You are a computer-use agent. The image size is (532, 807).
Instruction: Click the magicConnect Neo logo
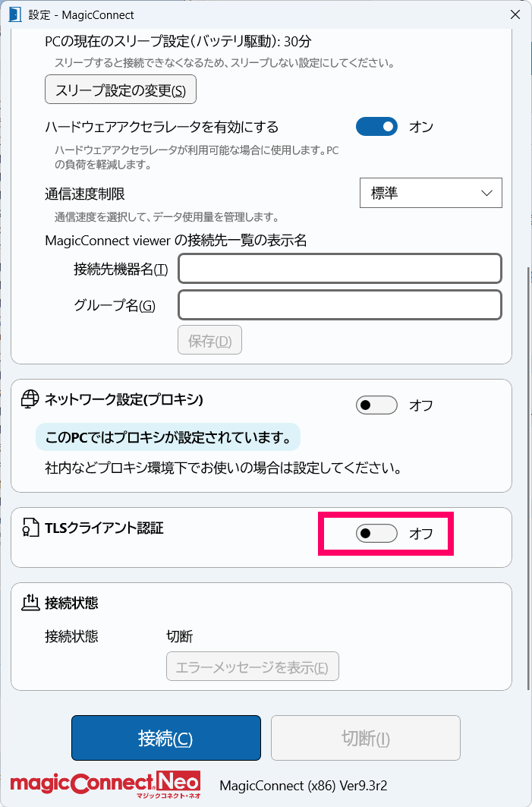click(x=105, y=783)
